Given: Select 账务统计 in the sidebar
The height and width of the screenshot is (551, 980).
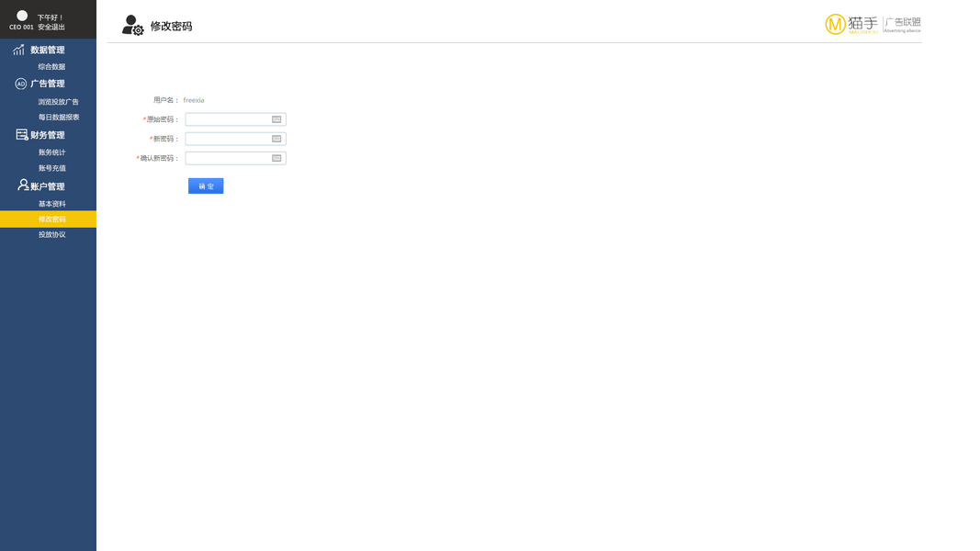Looking at the screenshot, I should (51, 152).
